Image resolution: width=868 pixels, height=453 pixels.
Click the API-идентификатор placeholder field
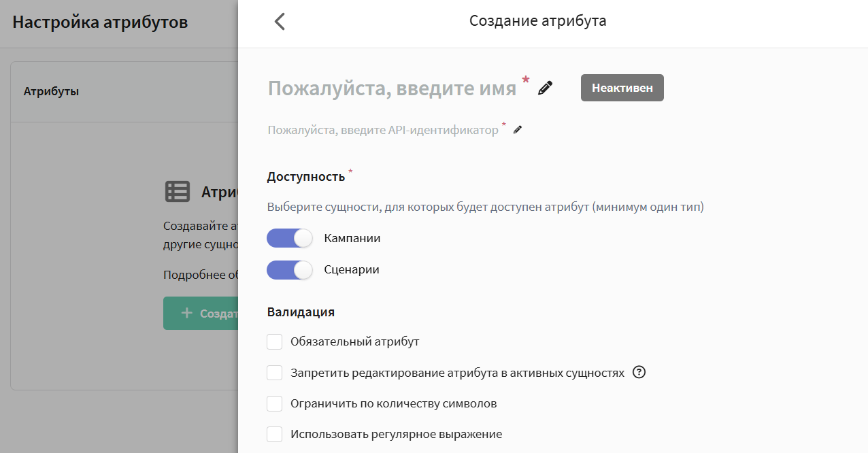382,130
